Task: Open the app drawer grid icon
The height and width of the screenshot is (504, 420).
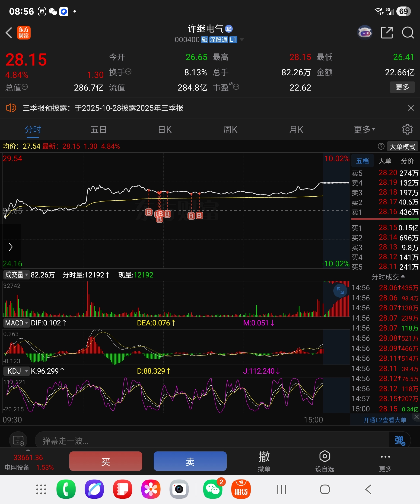Action: point(41,489)
